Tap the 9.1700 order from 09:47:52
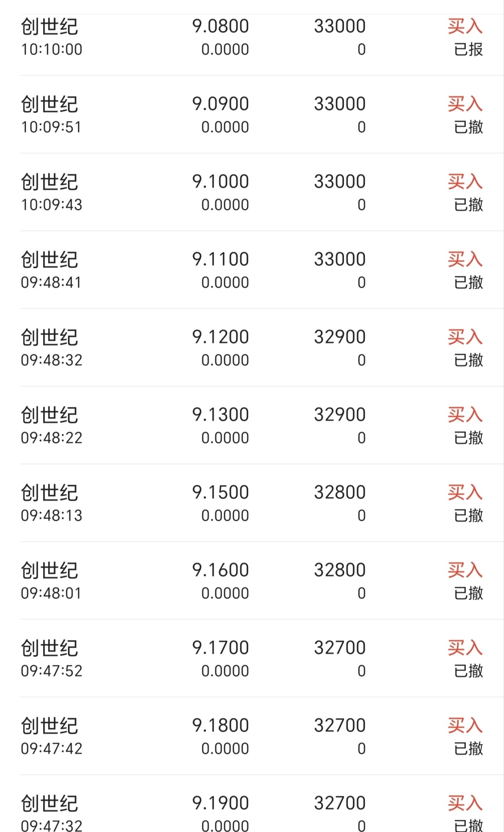Viewport: 504px width, 832px height. coord(252,659)
